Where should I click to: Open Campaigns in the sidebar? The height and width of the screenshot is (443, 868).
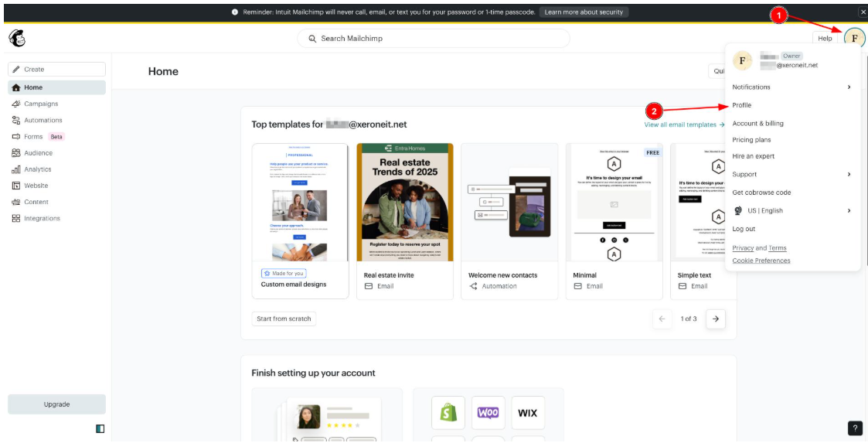(56, 104)
